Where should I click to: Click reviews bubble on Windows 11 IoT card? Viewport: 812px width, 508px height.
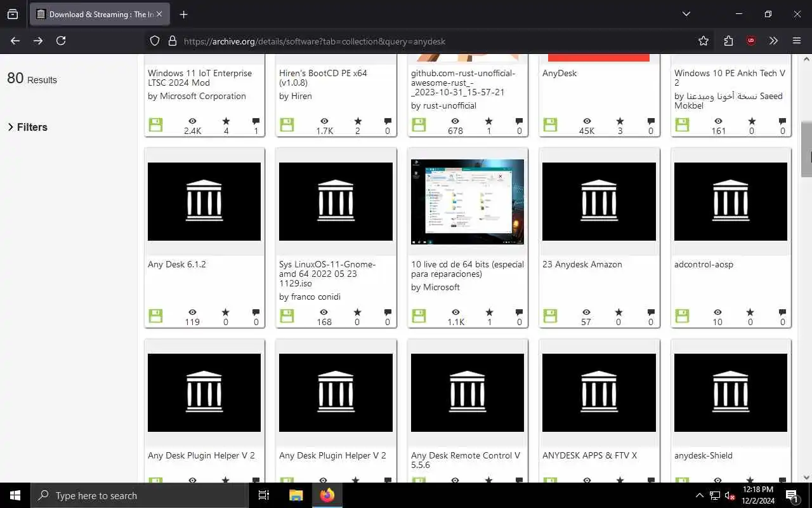(x=256, y=121)
